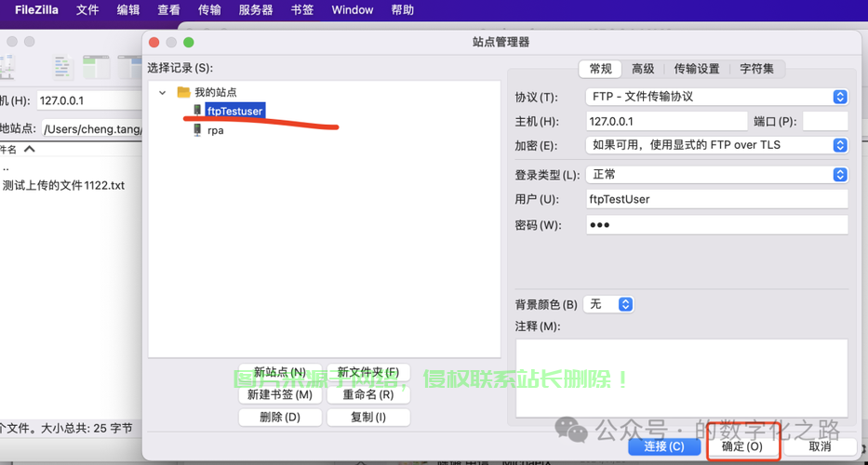Screen dimensions: 868x465
Task: Switch to the 常规 tab
Action: 601,69
